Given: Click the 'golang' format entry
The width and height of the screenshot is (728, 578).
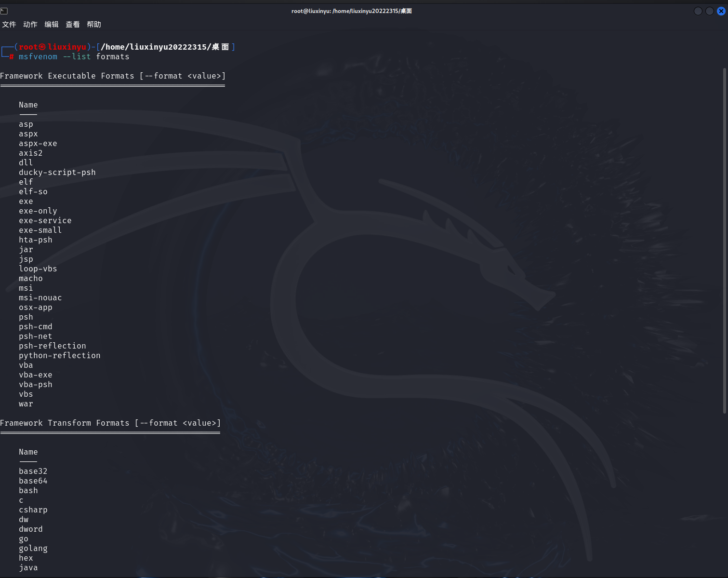Looking at the screenshot, I should click(x=33, y=549).
